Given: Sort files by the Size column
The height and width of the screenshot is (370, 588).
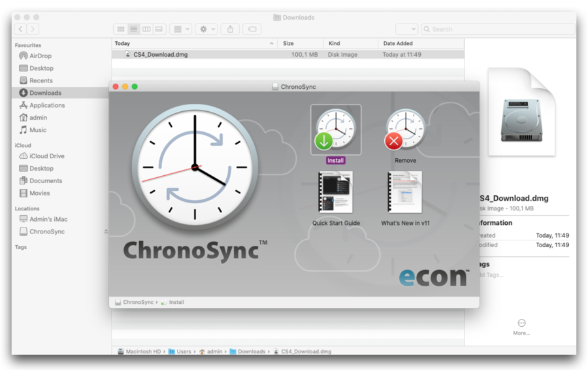Looking at the screenshot, I should 301,44.
